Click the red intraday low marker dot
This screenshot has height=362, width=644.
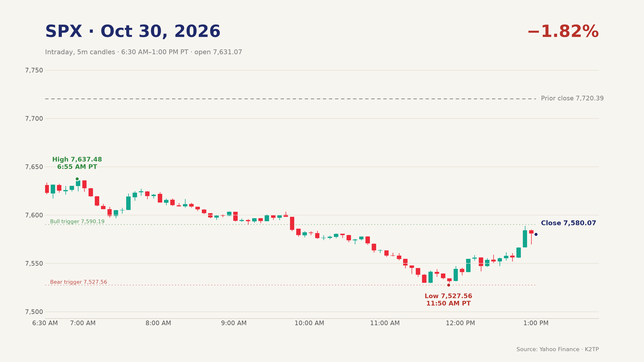[x=449, y=285]
